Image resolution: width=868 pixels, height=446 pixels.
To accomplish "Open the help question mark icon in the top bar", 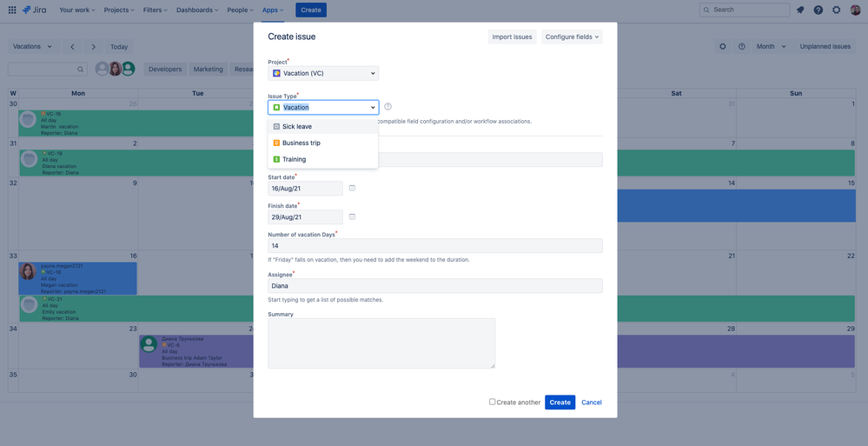I will [x=818, y=10].
